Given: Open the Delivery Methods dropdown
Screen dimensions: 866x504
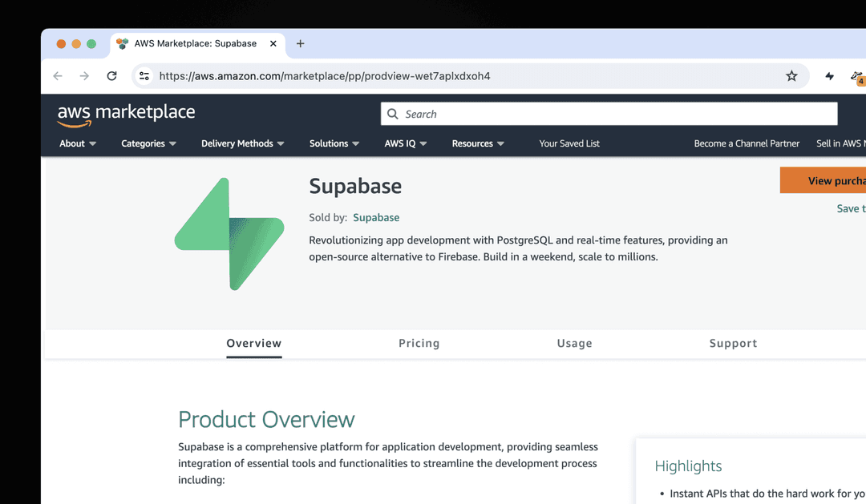Looking at the screenshot, I should coord(242,143).
